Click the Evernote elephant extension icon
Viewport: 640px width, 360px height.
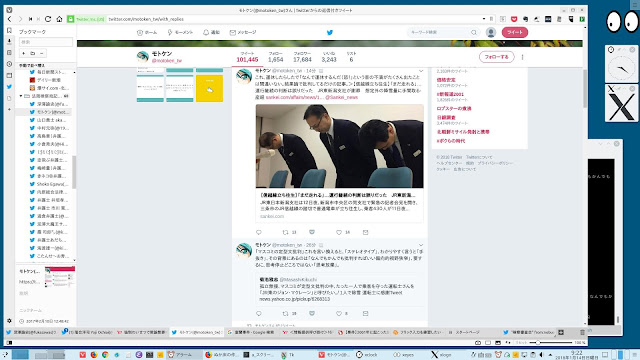pos(525,19)
